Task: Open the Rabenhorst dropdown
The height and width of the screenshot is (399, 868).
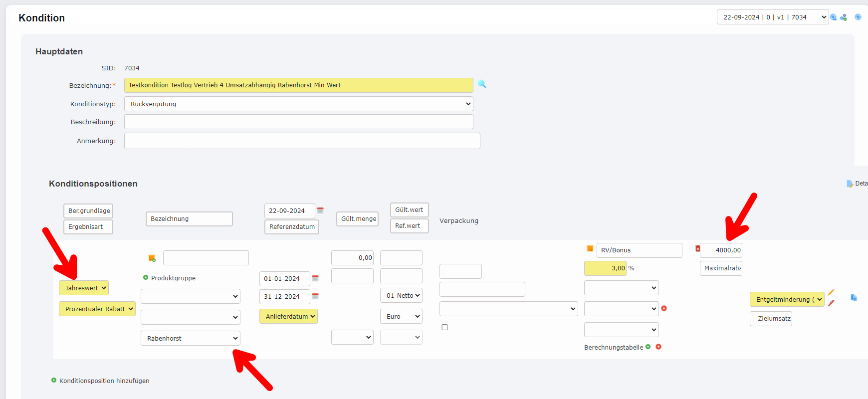Action: coord(190,338)
